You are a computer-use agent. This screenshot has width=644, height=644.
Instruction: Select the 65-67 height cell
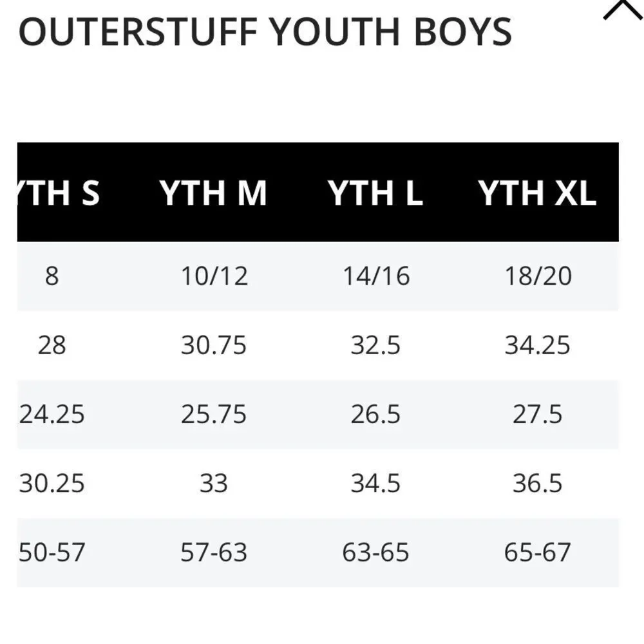click(537, 552)
